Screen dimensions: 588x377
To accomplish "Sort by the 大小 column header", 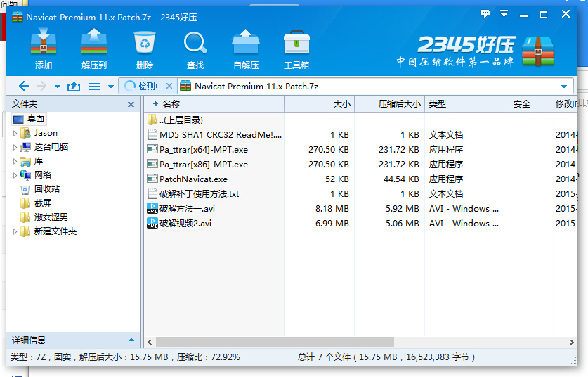I will point(319,104).
